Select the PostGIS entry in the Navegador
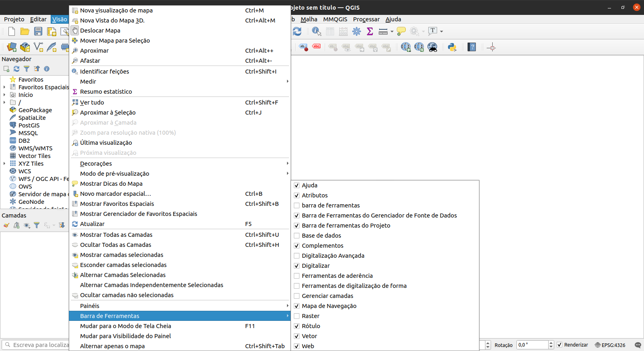This screenshot has width=644, height=351. click(x=29, y=125)
